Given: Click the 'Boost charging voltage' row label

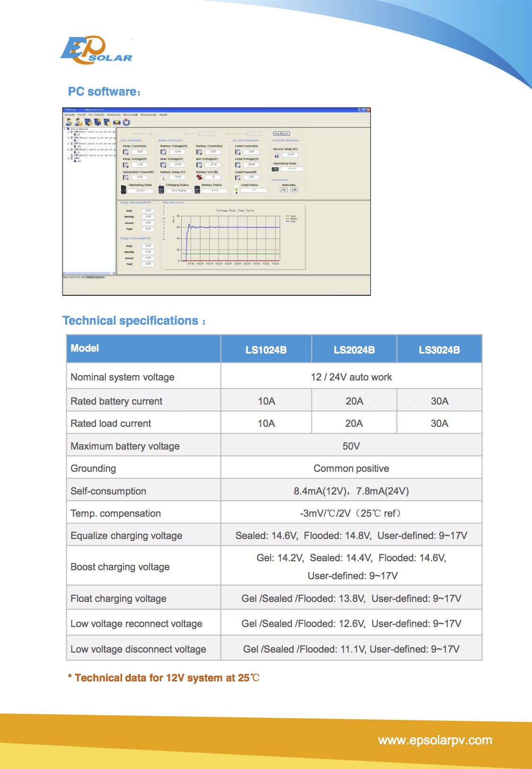Looking at the screenshot, I should 120,567.
